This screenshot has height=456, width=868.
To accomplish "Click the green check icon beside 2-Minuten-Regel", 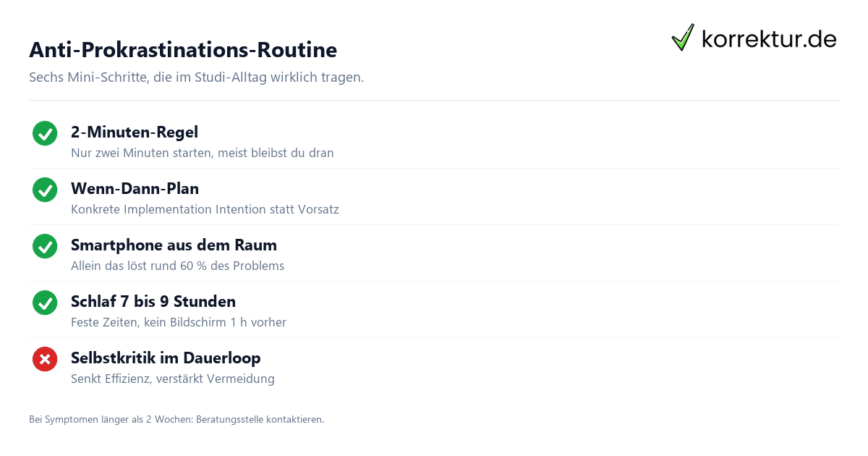I will (x=45, y=133).
